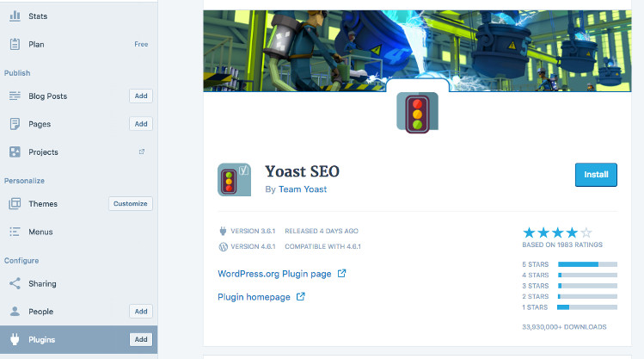Install the Yoast SEO plugin
Screen dimensions: 644x359
(x=596, y=175)
